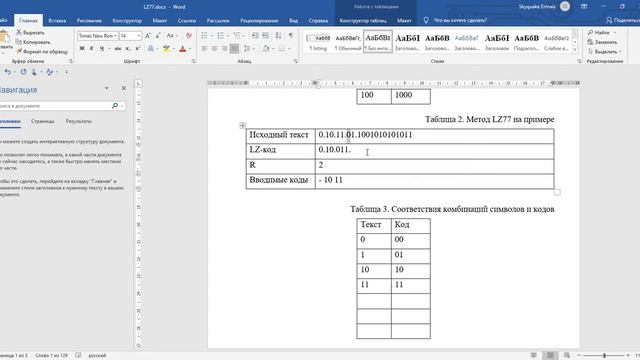This screenshot has width=640, height=360.
Task: Open the Рецензирование (Review) ribbon tab
Action: (259, 20)
